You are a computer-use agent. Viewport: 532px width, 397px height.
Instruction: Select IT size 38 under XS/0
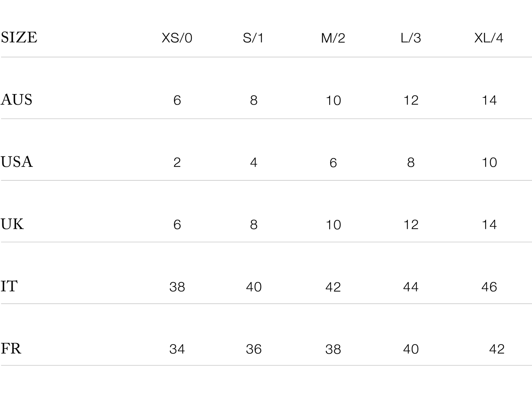(177, 287)
